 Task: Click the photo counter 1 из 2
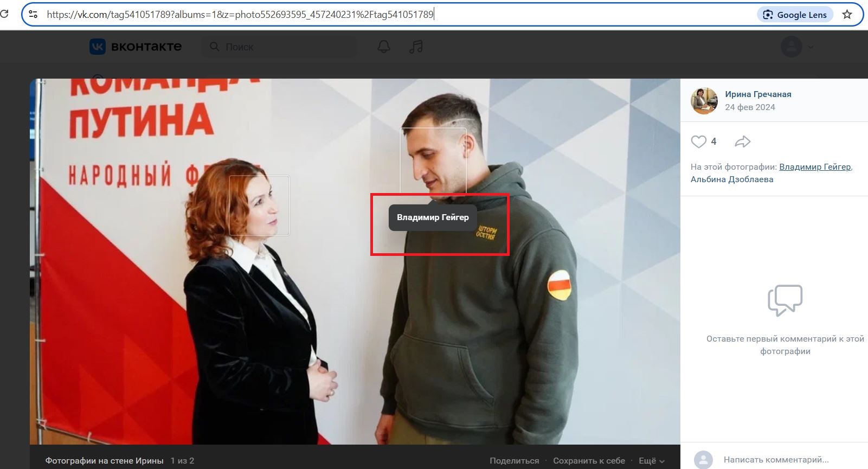pos(182,461)
